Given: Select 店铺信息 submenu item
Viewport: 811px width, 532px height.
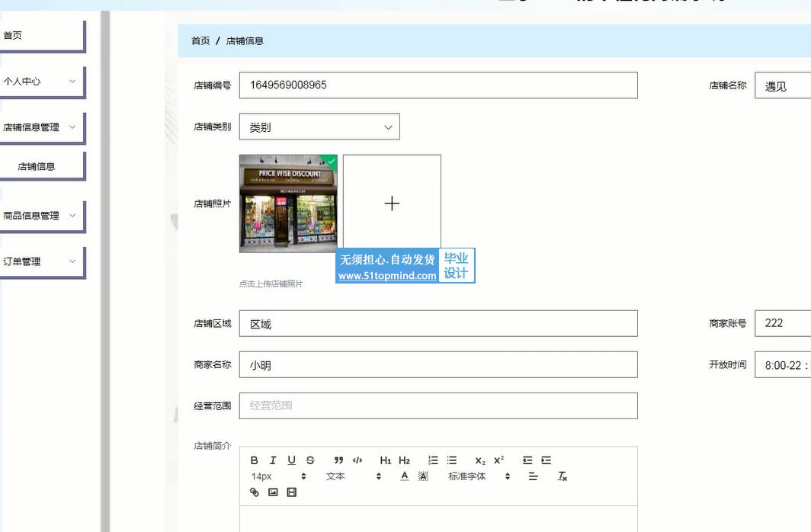Looking at the screenshot, I should (41, 166).
